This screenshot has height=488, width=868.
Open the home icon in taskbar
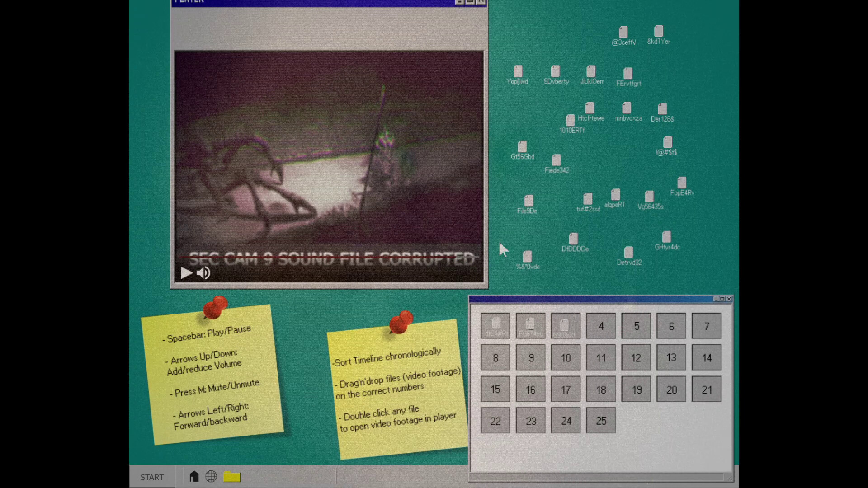[x=194, y=476]
